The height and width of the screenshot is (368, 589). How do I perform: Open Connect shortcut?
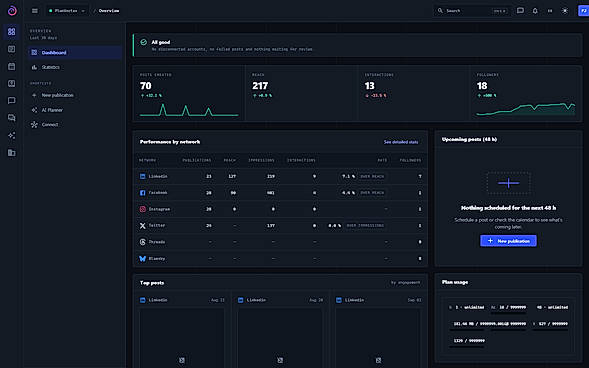tap(75, 125)
